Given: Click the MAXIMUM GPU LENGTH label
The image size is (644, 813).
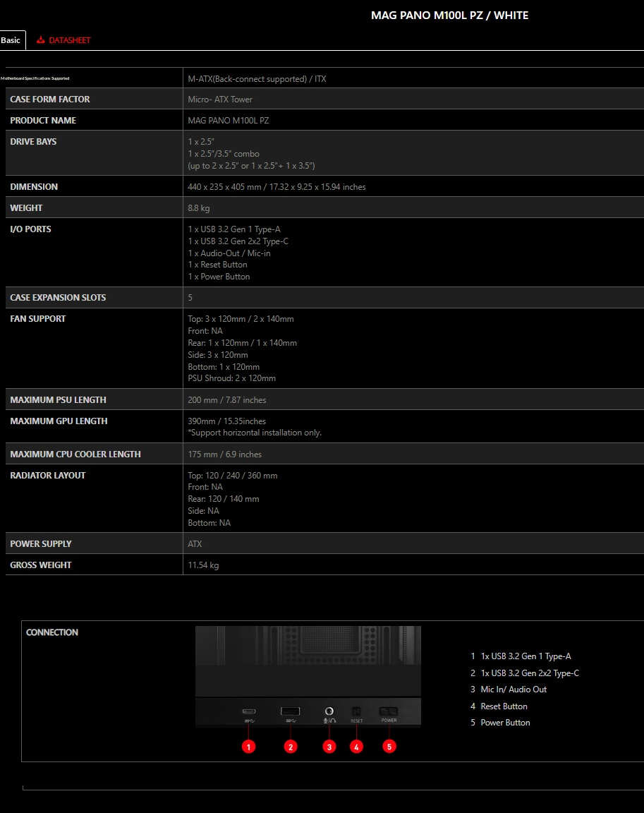Looking at the screenshot, I should 59,421.
